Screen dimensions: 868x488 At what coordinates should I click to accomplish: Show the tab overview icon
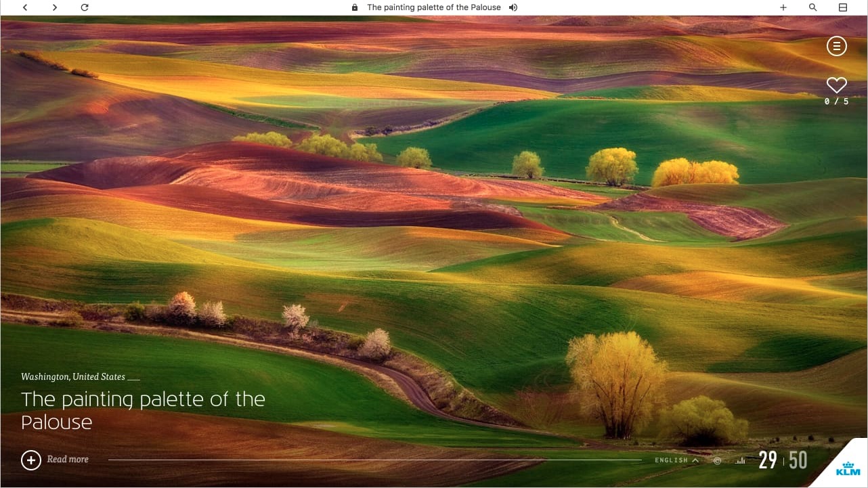(843, 7)
